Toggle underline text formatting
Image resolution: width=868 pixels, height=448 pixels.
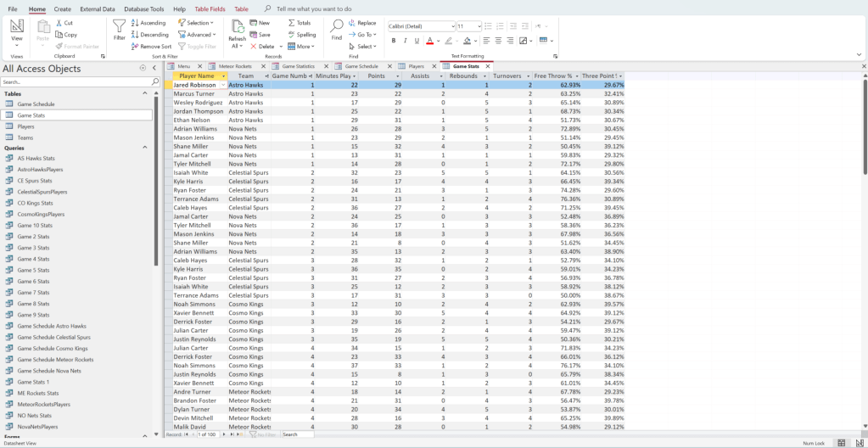click(x=416, y=41)
